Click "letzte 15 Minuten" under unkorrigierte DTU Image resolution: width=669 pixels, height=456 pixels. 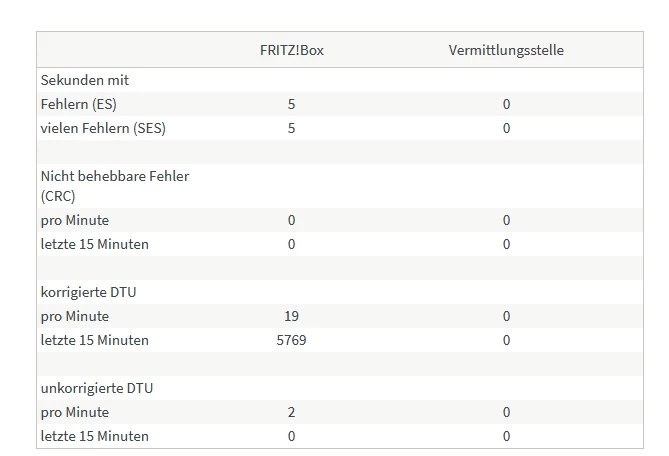click(x=94, y=436)
